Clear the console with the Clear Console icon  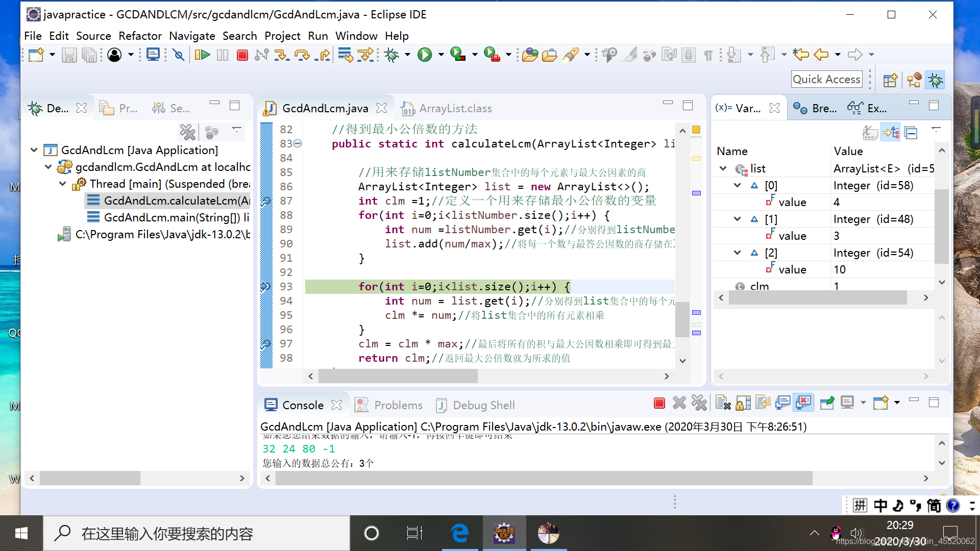723,403
